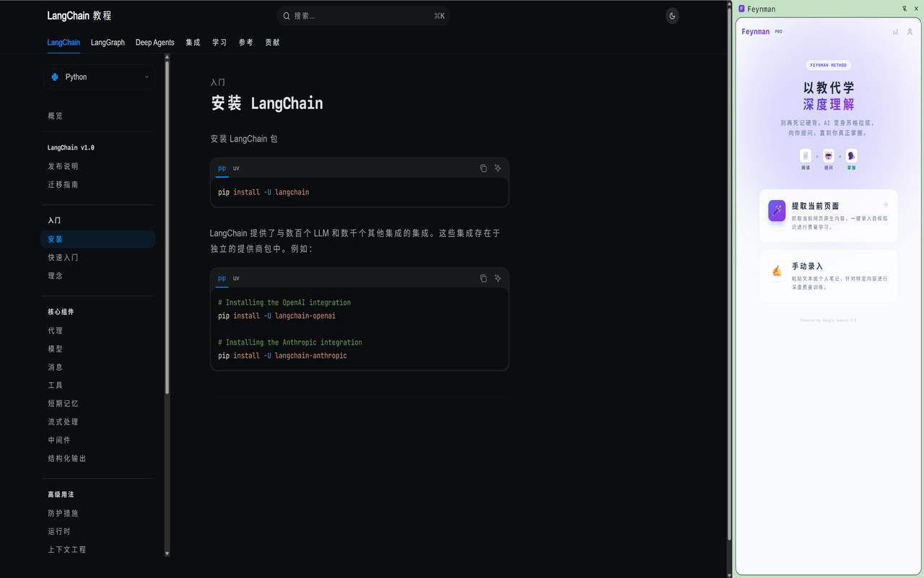Open 概览 in the sidebar
Screen dimensions: 924x578
click(x=56, y=116)
